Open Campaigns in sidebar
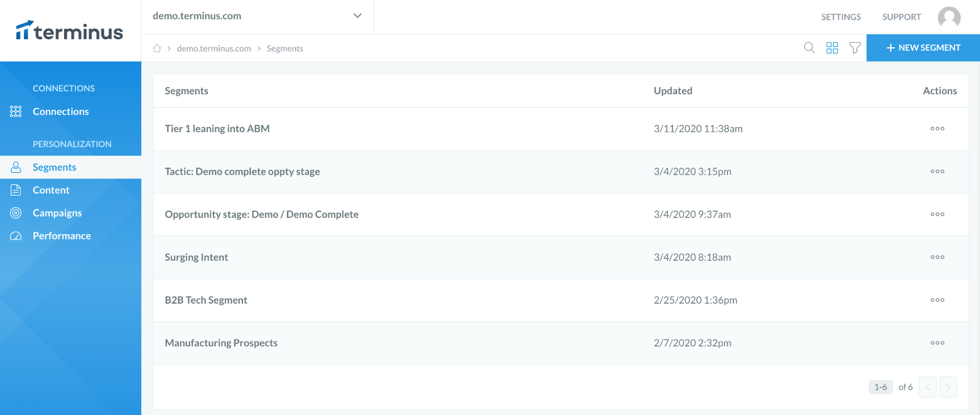Screen dimensions: 980x415 57,213
